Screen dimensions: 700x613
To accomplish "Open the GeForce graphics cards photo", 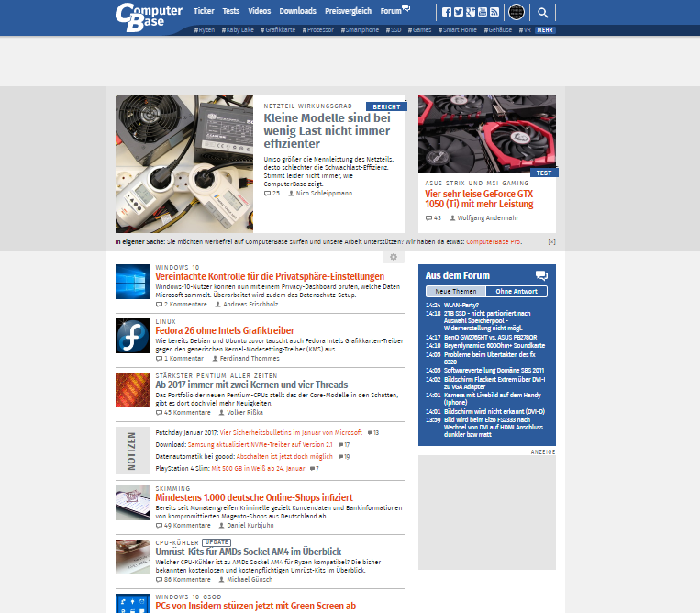I will click(x=487, y=133).
